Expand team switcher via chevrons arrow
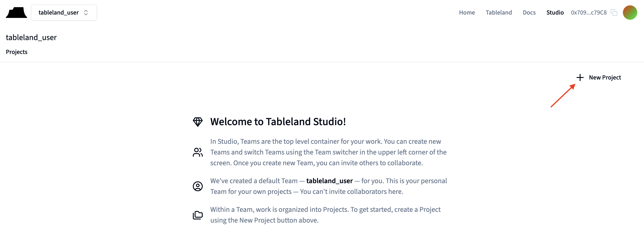The width and height of the screenshot is (644, 249). point(86,13)
